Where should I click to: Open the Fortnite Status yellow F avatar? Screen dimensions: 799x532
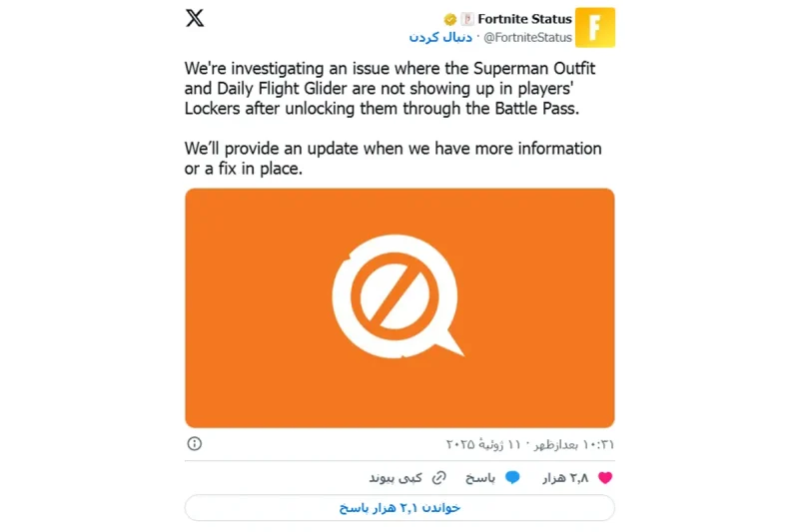coord(594,28)
